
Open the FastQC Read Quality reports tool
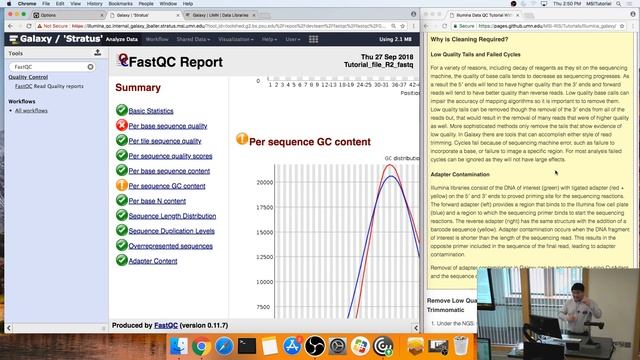click(49, 86)
